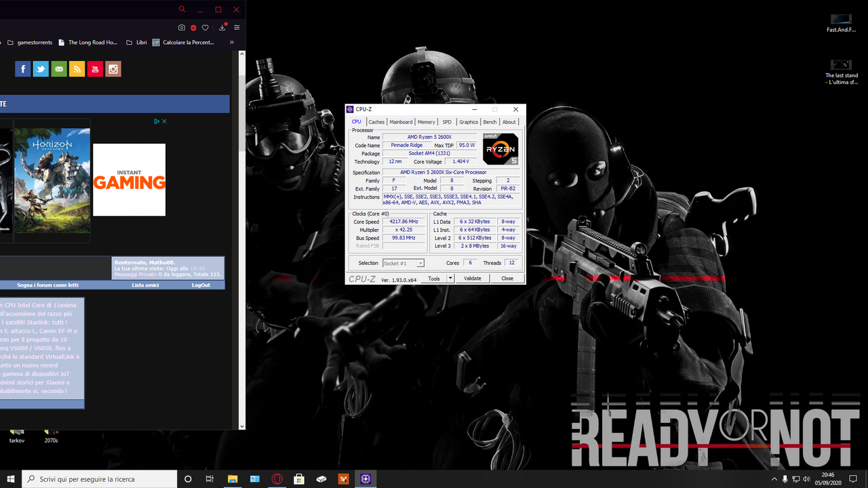
Task: Click the heart bookmark icon in Opera
Action: [205, 28]
